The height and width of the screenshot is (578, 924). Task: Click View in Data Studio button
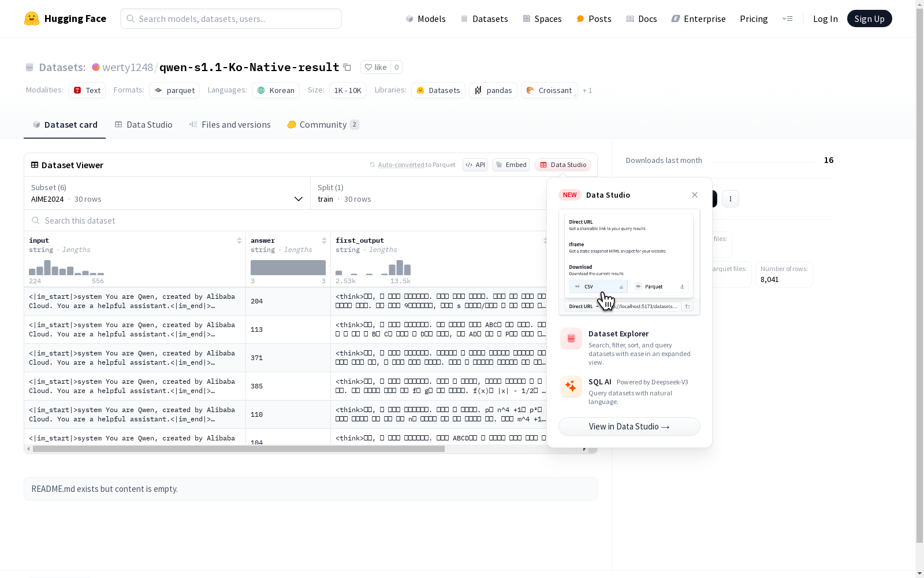pyautogui.click(x=629, y=427)
